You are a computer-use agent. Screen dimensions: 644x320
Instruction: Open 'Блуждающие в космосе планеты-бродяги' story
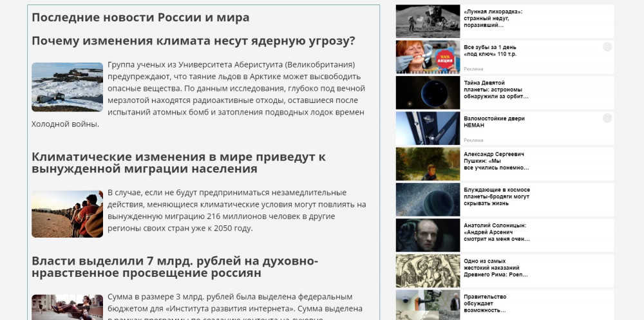[x=497, y=197]
